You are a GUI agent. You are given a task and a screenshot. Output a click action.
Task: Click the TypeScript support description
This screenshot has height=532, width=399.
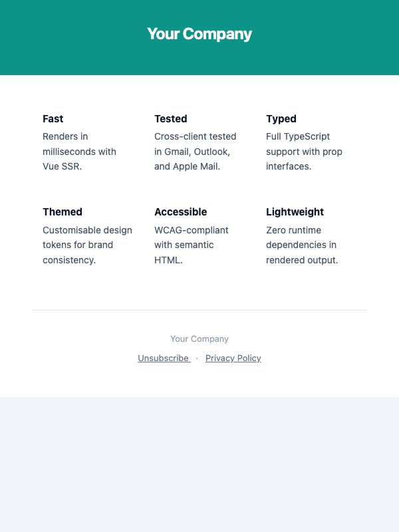(304, 152)
